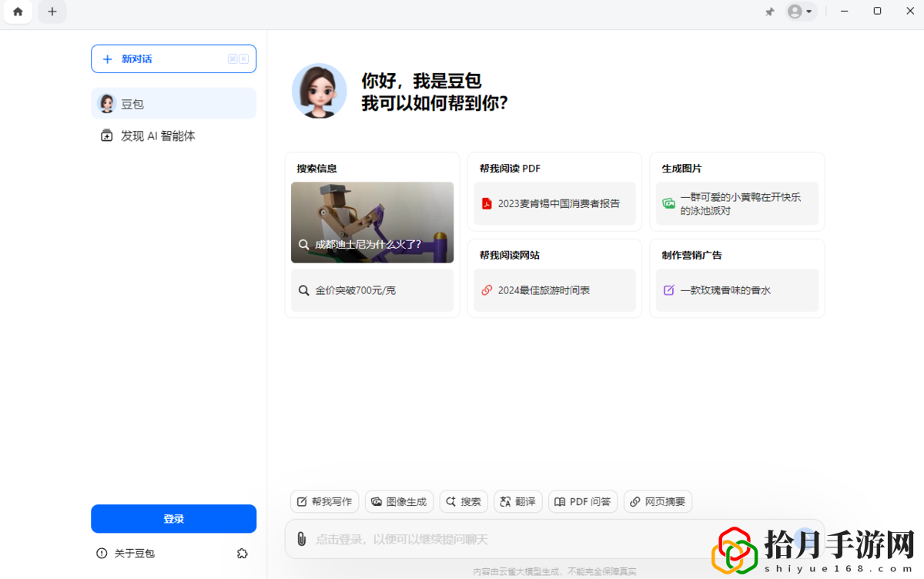The image size is (924, 579).
Task: Click the 发现 AI 智能体 box icon
Action: click(x=107, y=136)
